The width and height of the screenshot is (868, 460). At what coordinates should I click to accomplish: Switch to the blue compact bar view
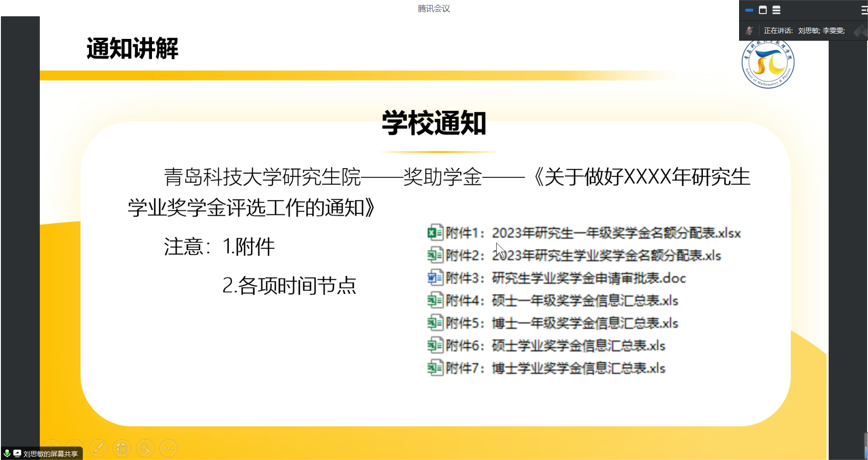749,10
